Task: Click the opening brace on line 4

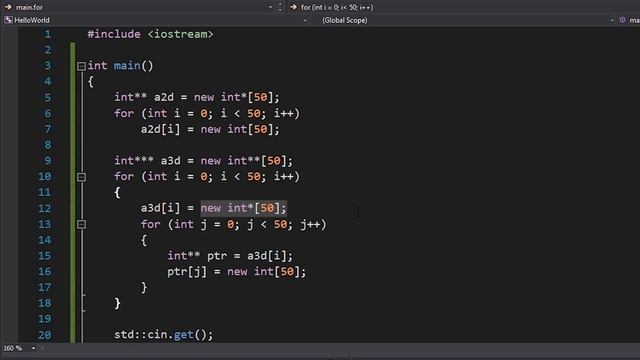Action: click(x=91, y=82)
